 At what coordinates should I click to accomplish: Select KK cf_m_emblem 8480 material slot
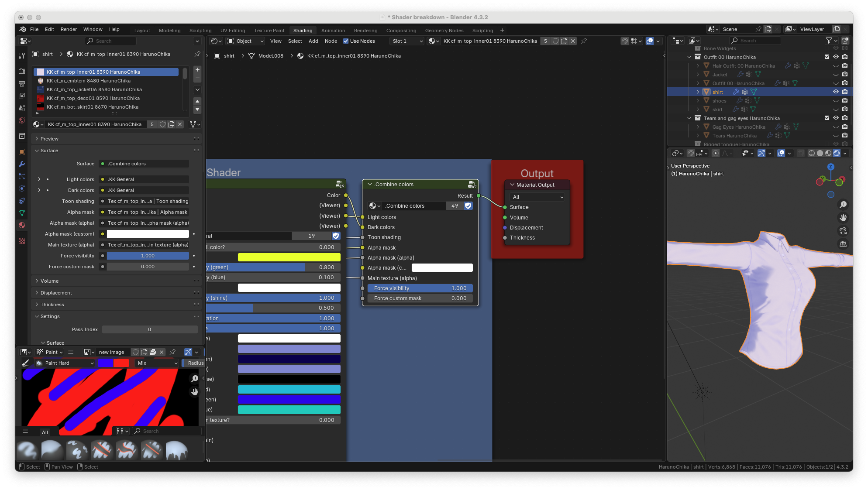(89, 81)
